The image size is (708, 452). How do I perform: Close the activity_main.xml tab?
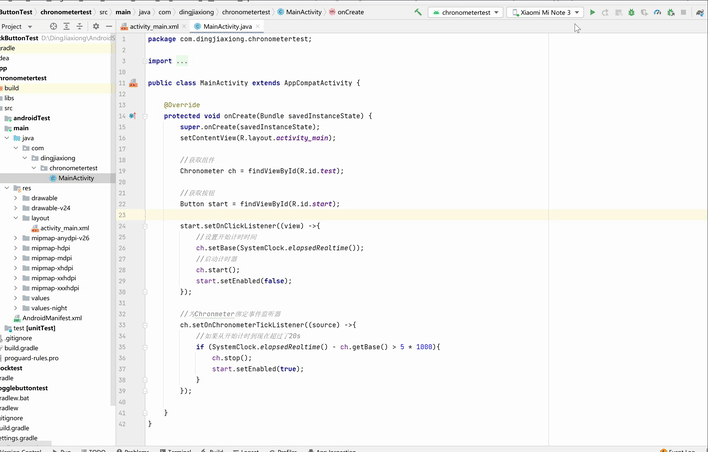(184, 27)
